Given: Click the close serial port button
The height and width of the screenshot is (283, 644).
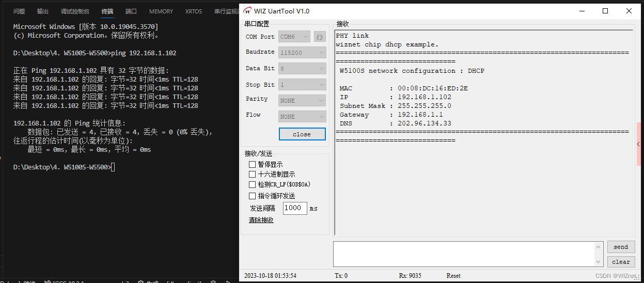Looking at the screenshot, I should [302, 134].
